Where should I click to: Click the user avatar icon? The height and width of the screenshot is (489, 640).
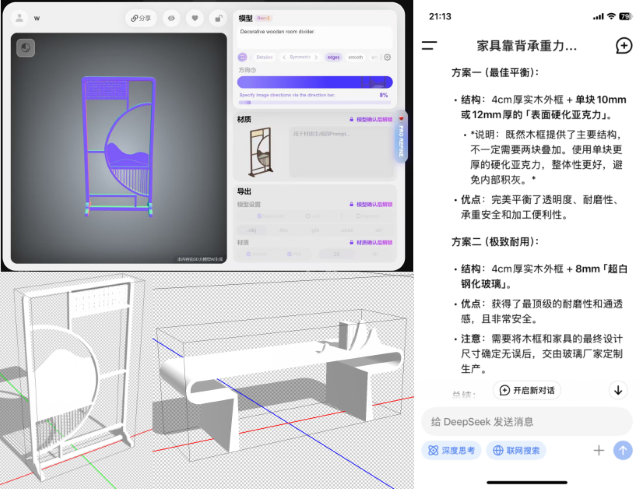19,18
